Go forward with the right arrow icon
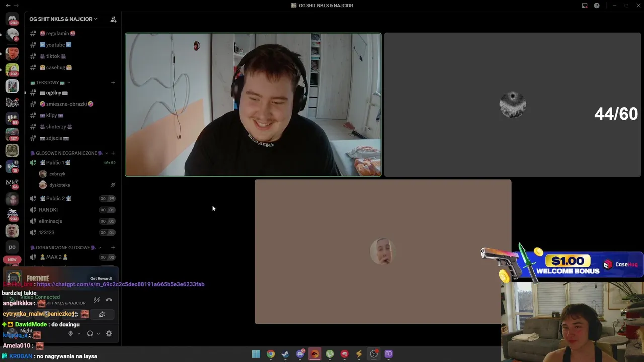644x362 pixels. pyautogui.click(x=17, y=5)
